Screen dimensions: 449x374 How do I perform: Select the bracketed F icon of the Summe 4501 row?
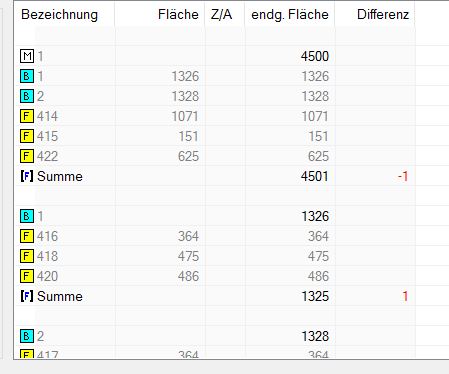tap(27, 176)
